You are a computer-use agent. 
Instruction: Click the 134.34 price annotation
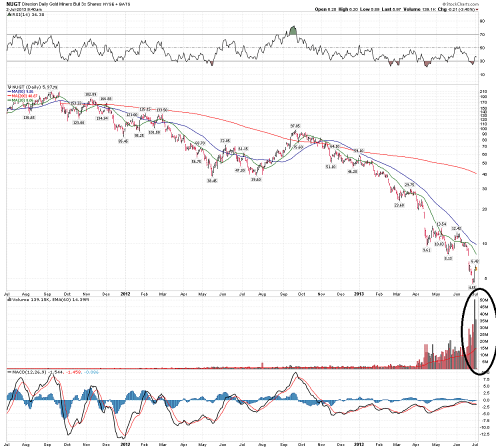point(102,118)
